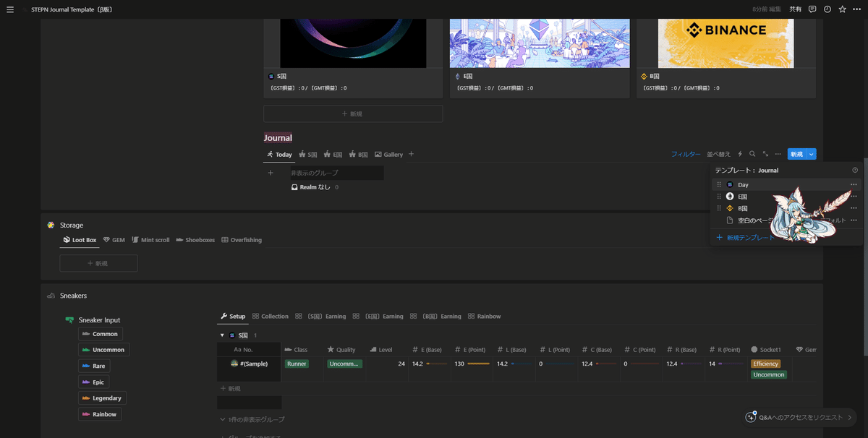This screenshot has height=438, width=868.
Task: Click the Rare sneaker button
Action: [94, 366]
